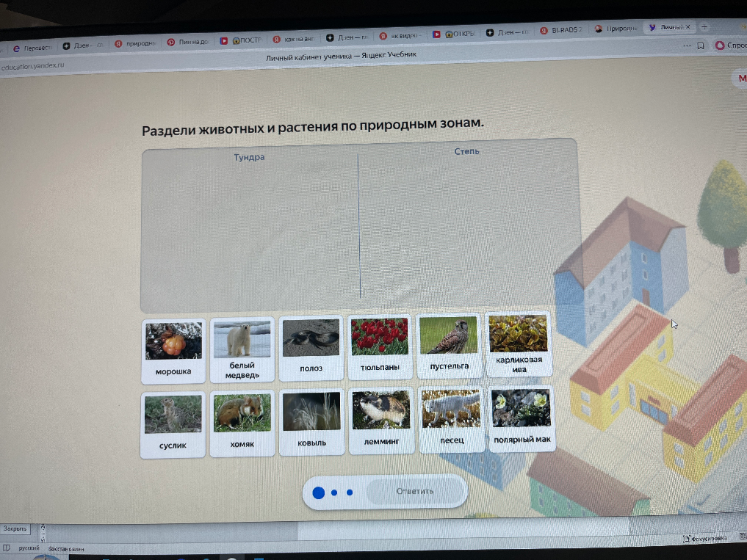
Task: Switch to the YouTube ОТКРЫ tab
Action: coord(453,34)
